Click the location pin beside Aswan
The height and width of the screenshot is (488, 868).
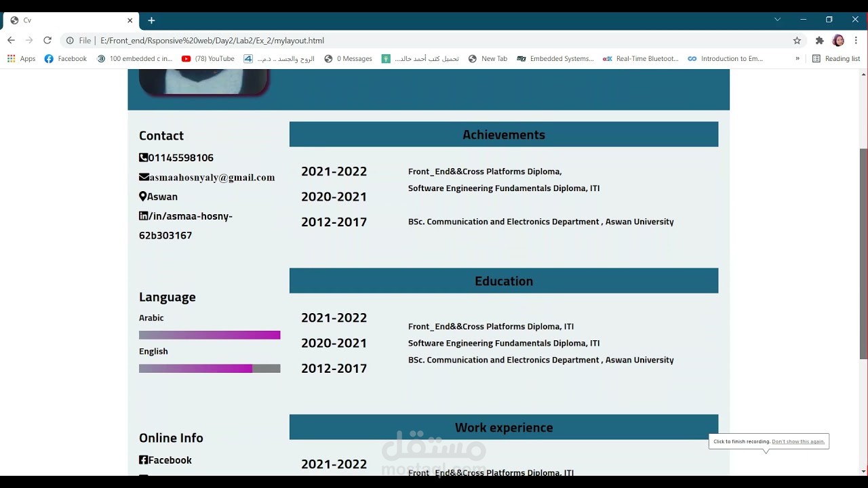[x=142, y=197]
